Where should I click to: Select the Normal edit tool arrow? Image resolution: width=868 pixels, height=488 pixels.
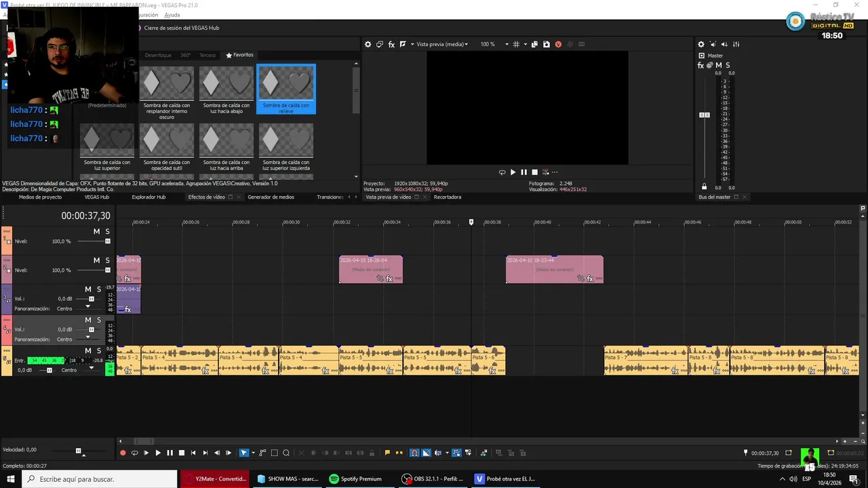[244, 453]
